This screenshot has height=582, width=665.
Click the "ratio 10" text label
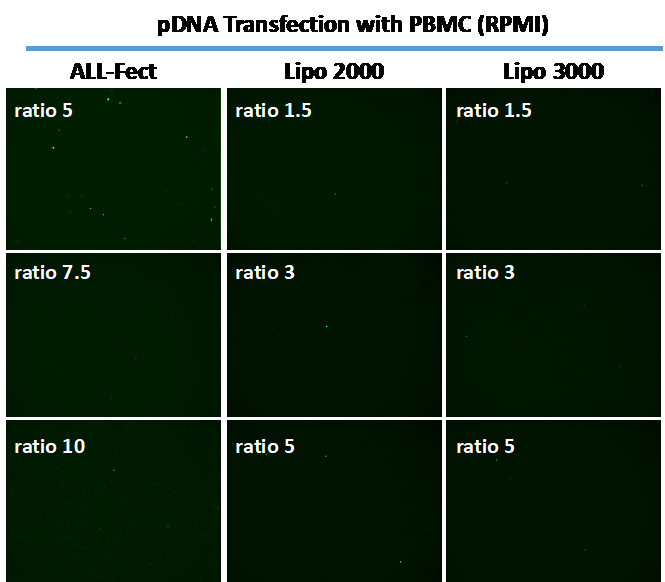click(x=50, y=446)
